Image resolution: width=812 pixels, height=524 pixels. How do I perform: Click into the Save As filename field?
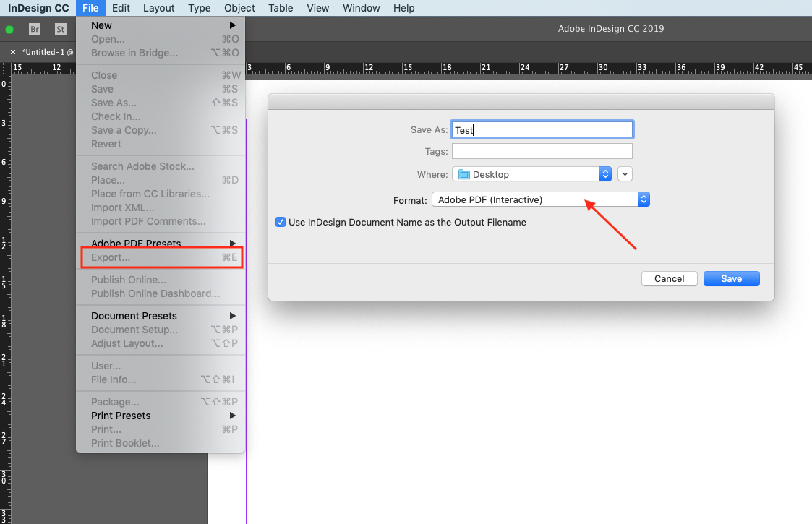(542, 130)
